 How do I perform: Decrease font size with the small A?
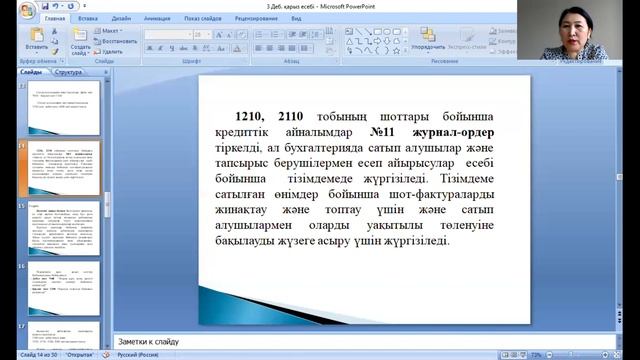[x=229, y=35]
